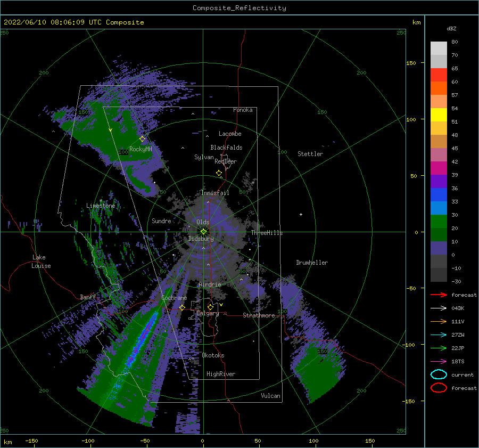Click the yellow diamond marker below Cochrane
Image resolution: width=479 pixels, height=448 pixels.
(x=183, y=307)
